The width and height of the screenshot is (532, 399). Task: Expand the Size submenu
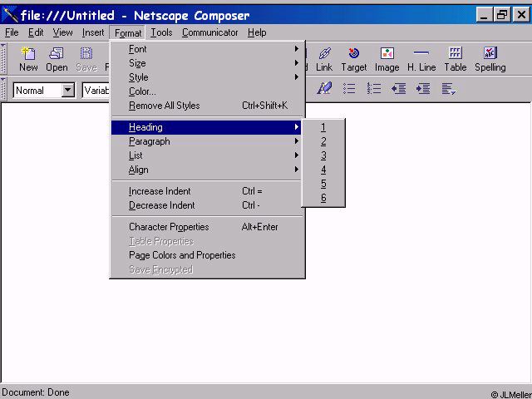[x=206, y=63]
